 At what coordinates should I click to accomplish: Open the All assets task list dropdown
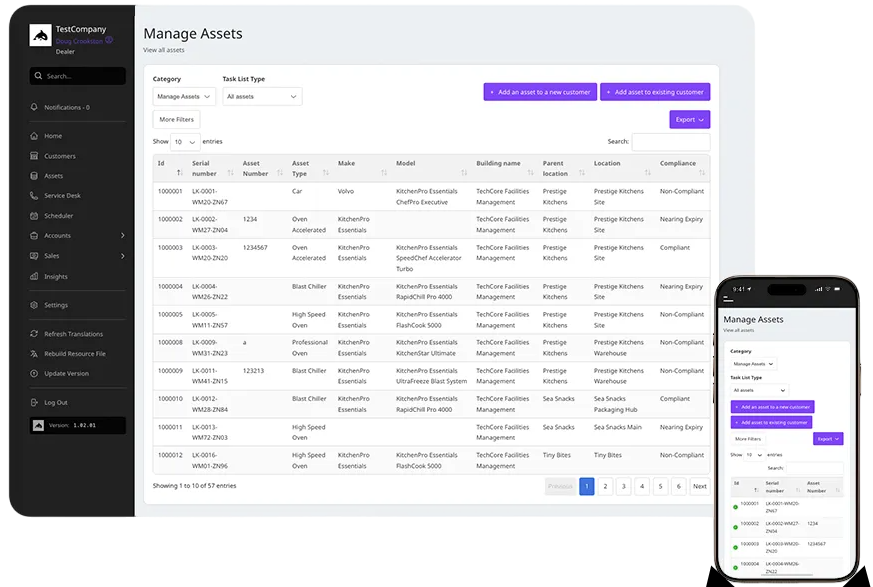[x=262, y=96]
